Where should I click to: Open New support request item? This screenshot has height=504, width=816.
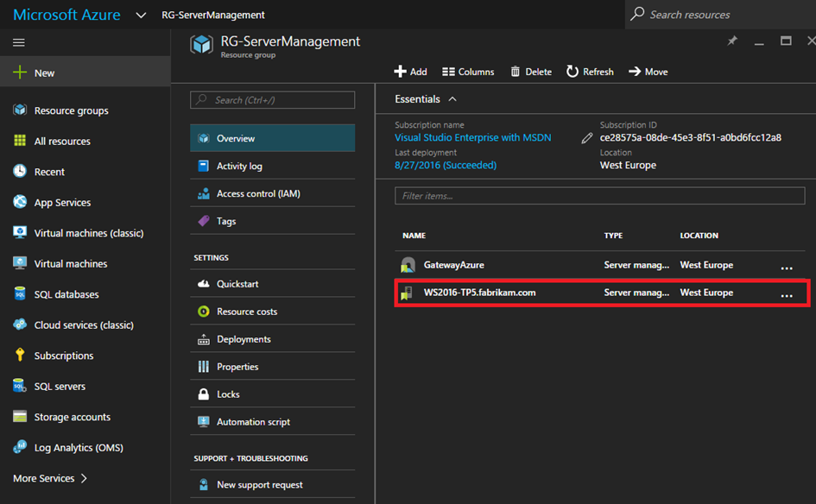[272, 484]
